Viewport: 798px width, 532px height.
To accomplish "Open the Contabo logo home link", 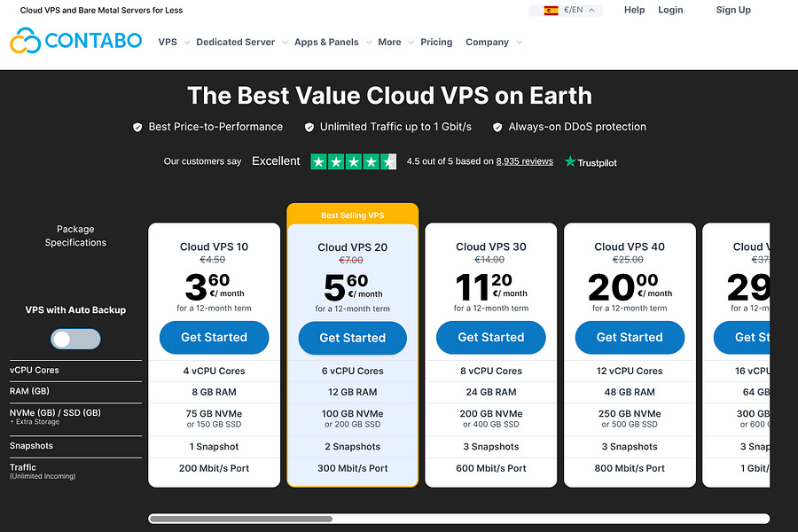I will click(x=76, y=40).
